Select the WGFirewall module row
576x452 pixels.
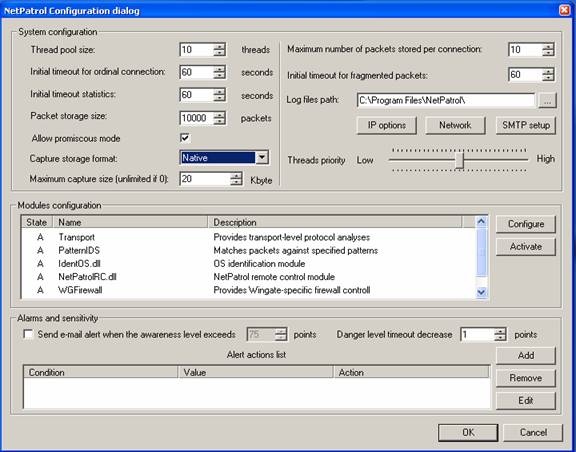tap(248, 290)
